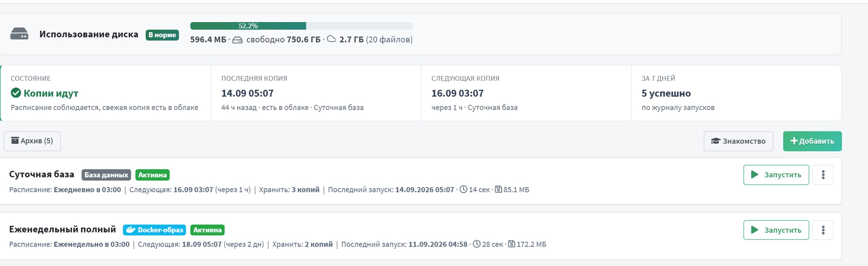Click the Еженедельный полный title
The width and height of the screenshot is (868, 266).
62,229
